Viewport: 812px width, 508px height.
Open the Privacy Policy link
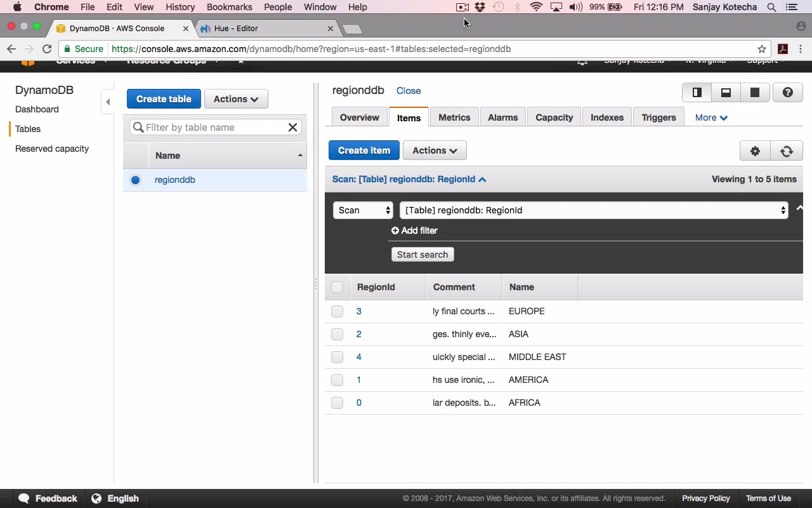pos(706,498)
